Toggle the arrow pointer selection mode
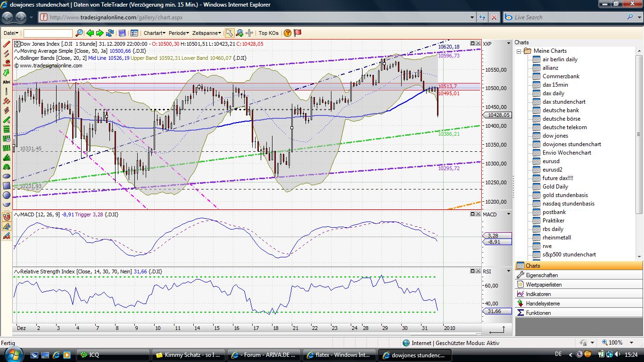 point(229,33)
